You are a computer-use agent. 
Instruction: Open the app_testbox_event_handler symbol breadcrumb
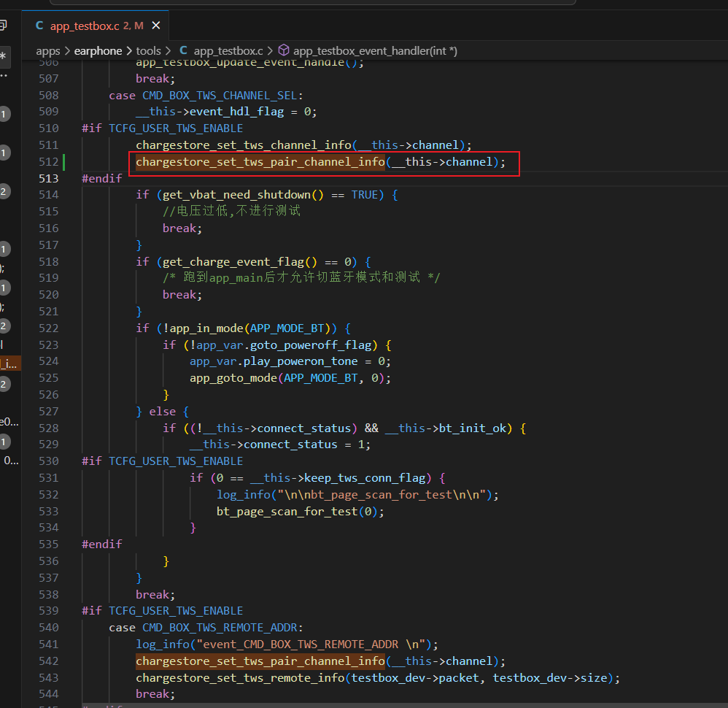point(375,50)
